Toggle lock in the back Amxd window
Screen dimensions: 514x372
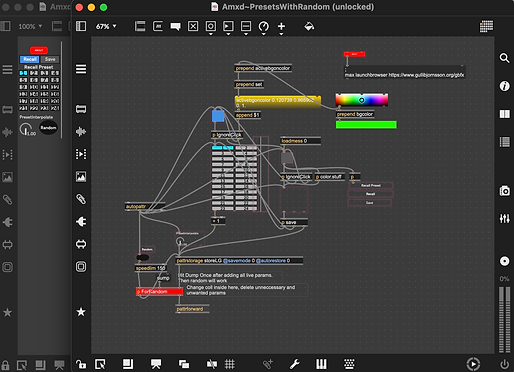pyautogui.click(x=5, y=365)
